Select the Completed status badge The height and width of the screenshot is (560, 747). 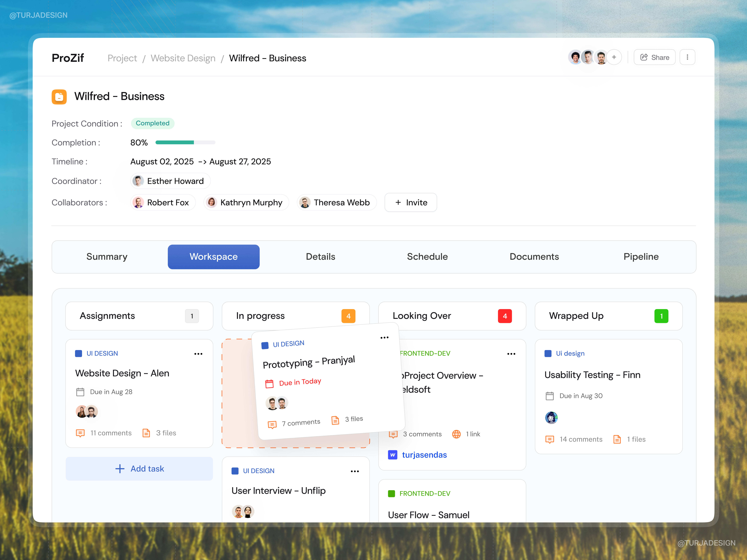point(153,123)
